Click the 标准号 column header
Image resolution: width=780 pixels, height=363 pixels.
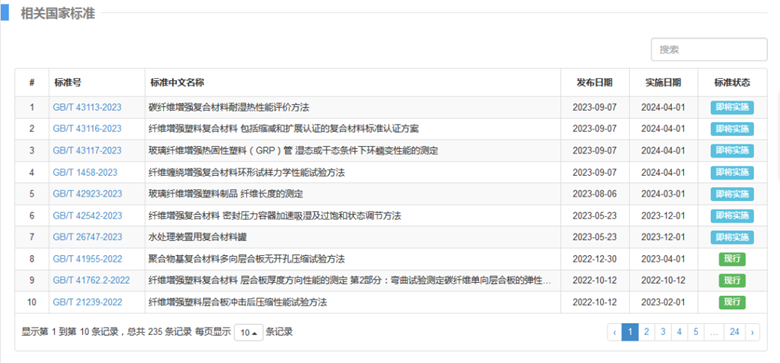coord(97,83)
